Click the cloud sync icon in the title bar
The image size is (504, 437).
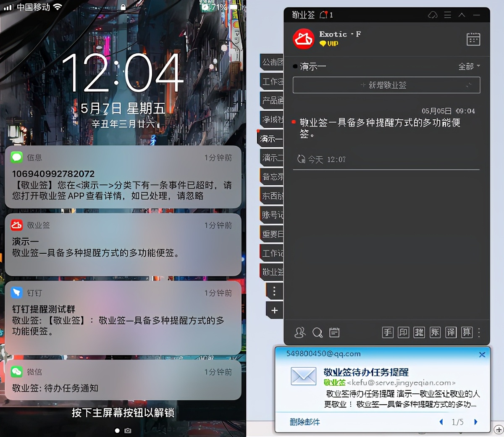[432, 14]
